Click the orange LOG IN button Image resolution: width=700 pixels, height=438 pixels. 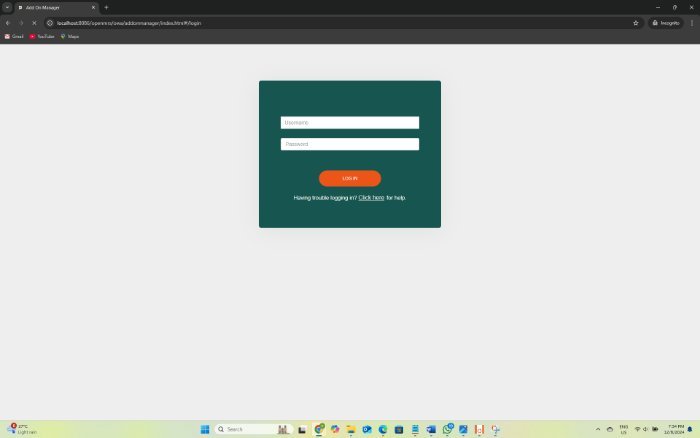pos(349,178)
